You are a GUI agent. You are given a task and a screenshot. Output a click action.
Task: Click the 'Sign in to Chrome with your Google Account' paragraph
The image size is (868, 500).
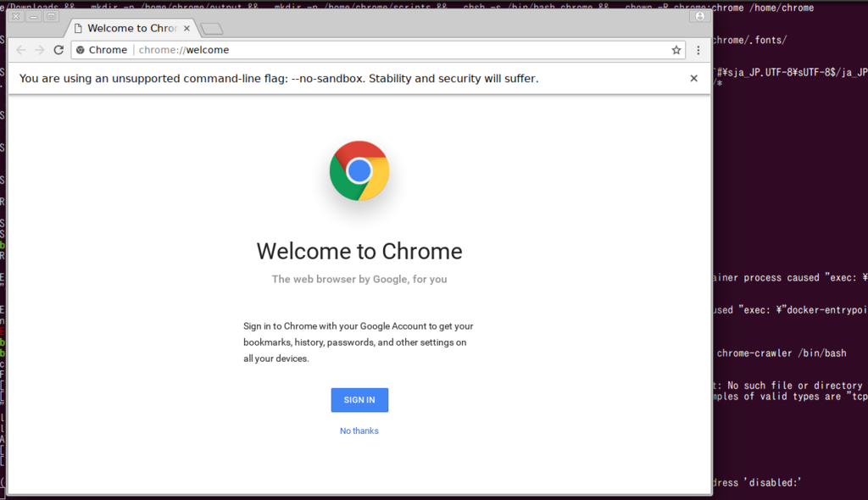tap(359, 342)
